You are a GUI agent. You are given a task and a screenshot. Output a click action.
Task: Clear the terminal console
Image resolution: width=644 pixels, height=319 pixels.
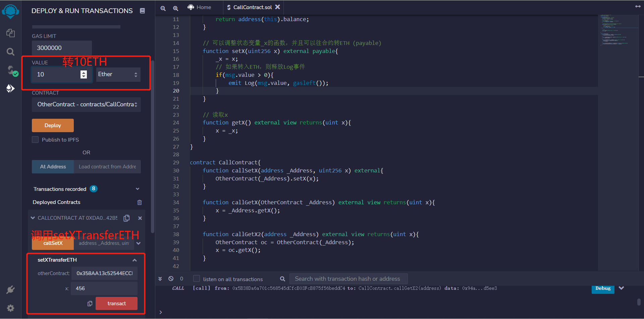pyautogui.click(x=171, y=279)
